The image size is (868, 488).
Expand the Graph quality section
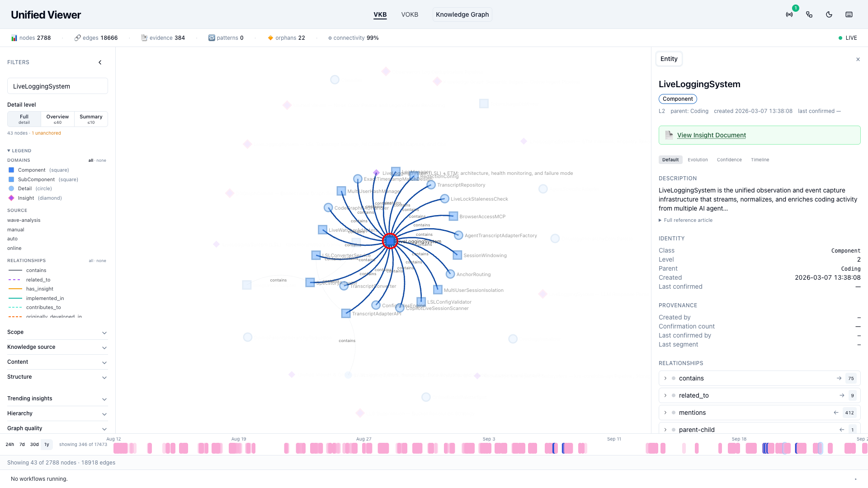pyautogui.click(x=57, y=428)
